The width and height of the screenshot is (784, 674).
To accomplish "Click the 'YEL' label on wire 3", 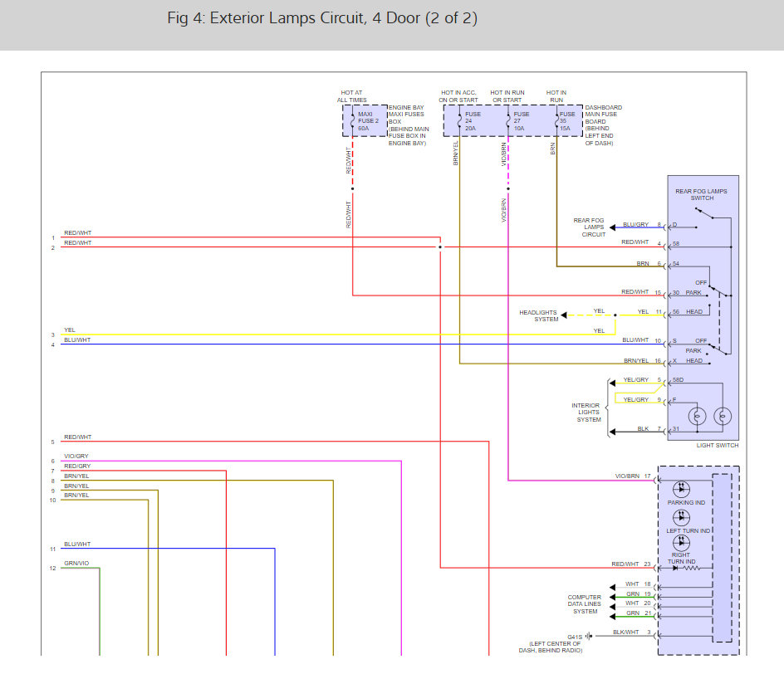I will (70, 330).
